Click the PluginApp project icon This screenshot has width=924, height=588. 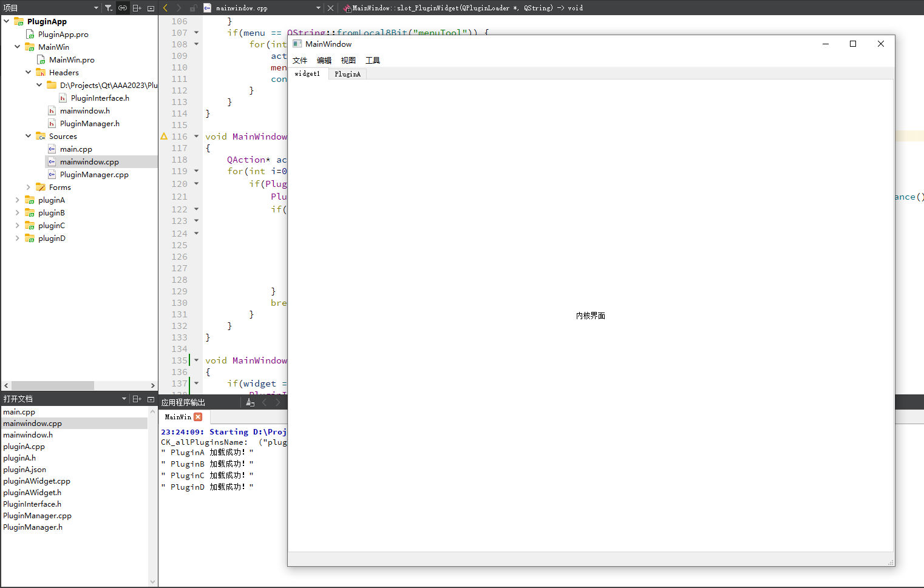pos(19,21)
